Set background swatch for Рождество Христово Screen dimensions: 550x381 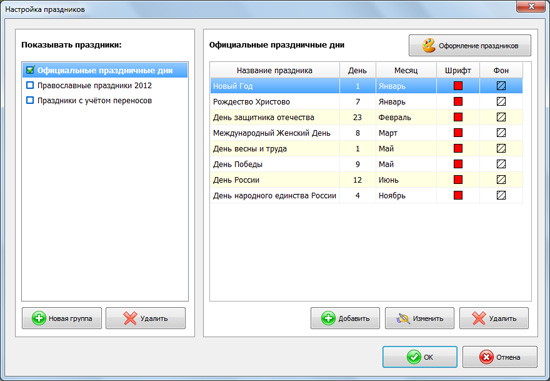click(x=501, y=101)
